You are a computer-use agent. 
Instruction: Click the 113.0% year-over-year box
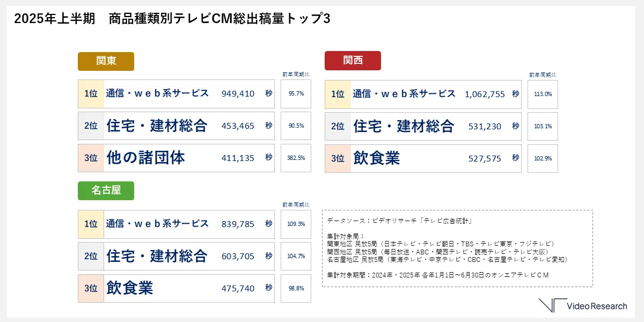(543, 94)
